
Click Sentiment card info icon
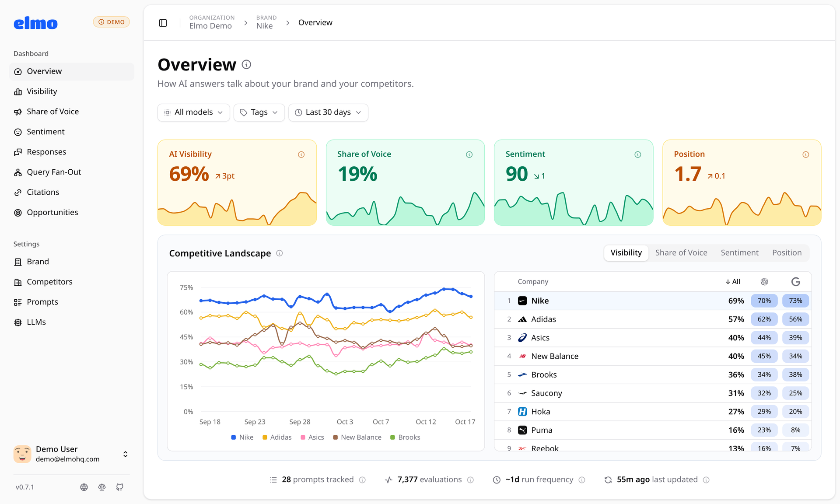pos(637,154)
